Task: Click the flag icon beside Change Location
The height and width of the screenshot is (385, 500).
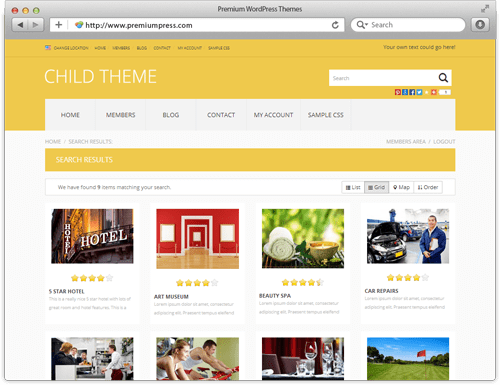Action: click(48, 48)
